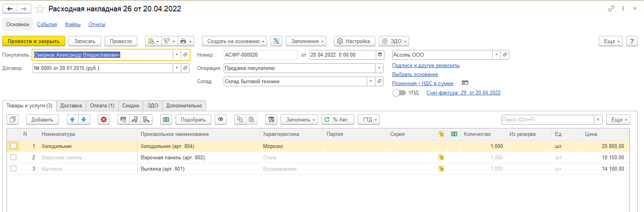The image size is (644, 212).
Task: Switch to the Доставка tab
Action: [x=71, y=106]
